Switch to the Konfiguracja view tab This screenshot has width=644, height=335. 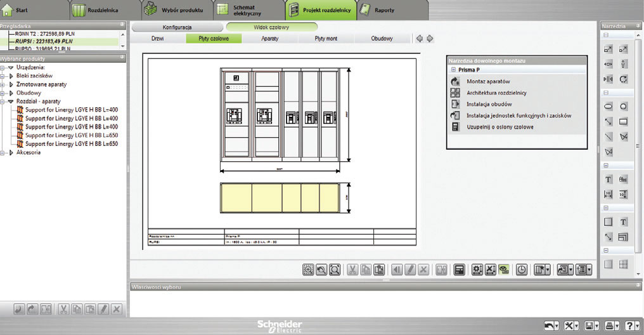point(177,27)
